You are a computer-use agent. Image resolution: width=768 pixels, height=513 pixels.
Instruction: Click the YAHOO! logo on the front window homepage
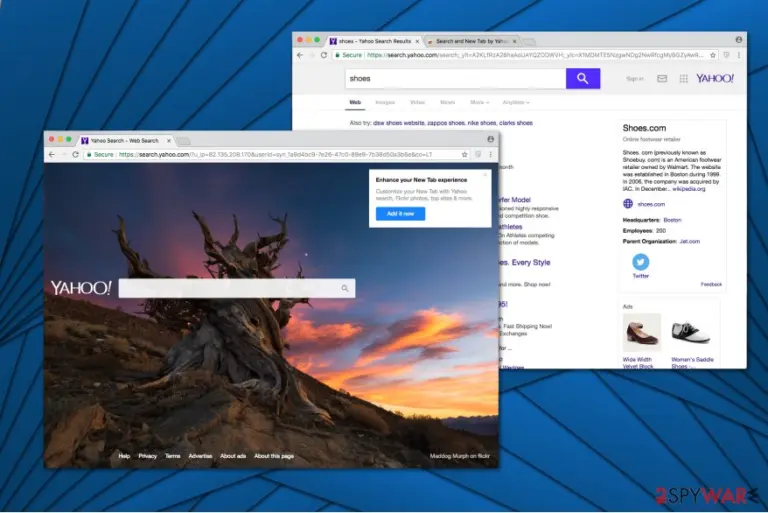(x=81, y=288)
